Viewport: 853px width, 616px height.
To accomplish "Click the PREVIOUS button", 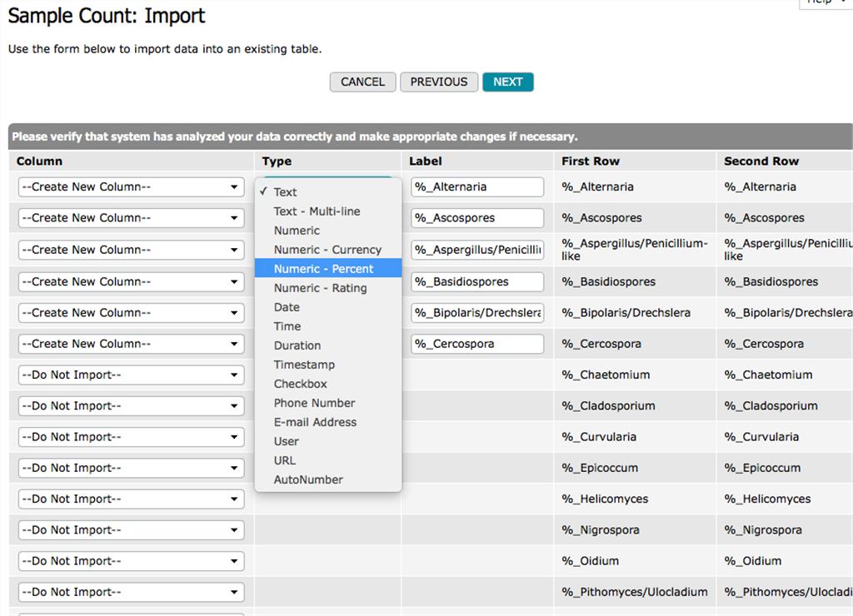I will [x=438, y=82].
